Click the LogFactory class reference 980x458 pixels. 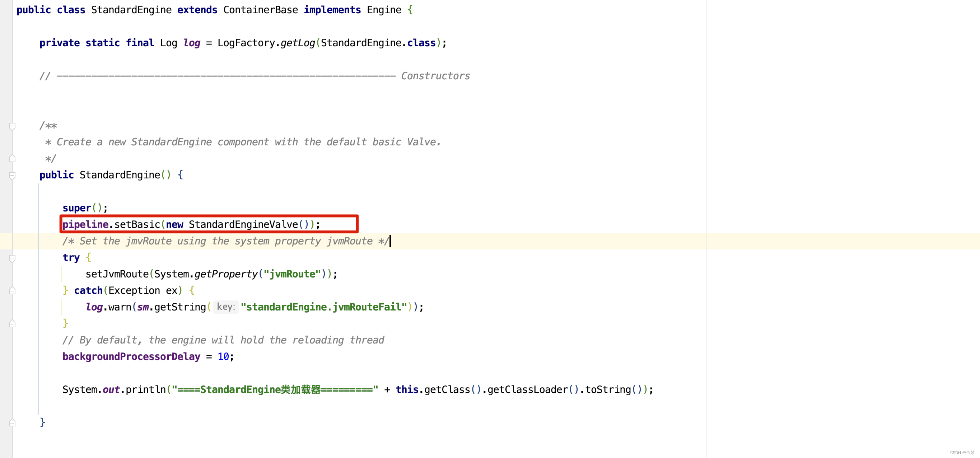(246, 43)
